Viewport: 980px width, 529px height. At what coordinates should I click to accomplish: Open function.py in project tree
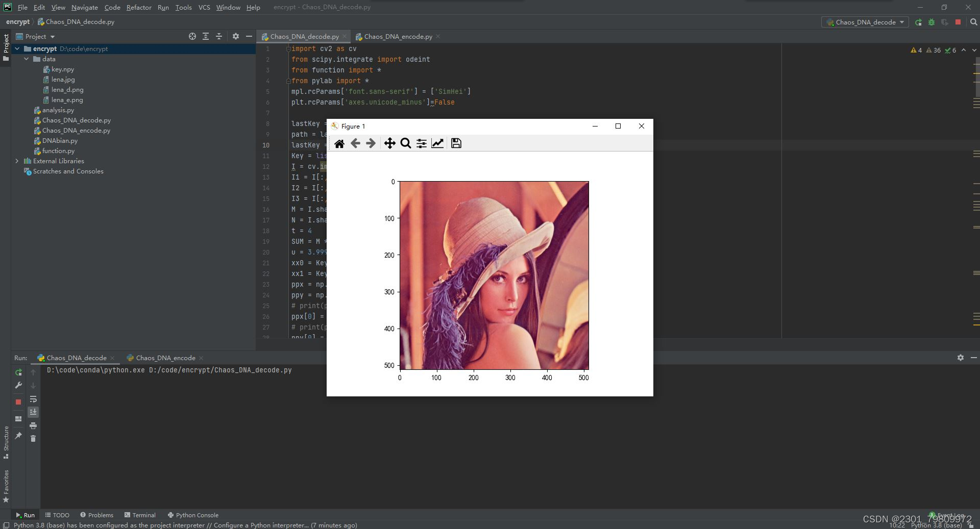point(58,151)
